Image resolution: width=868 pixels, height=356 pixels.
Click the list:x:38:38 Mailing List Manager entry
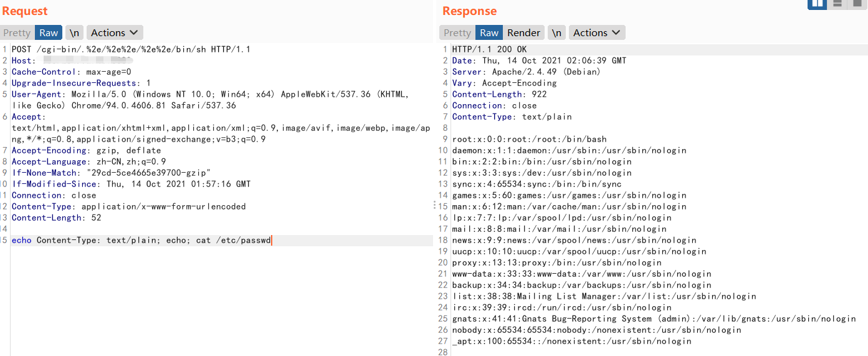click(604, 296)
